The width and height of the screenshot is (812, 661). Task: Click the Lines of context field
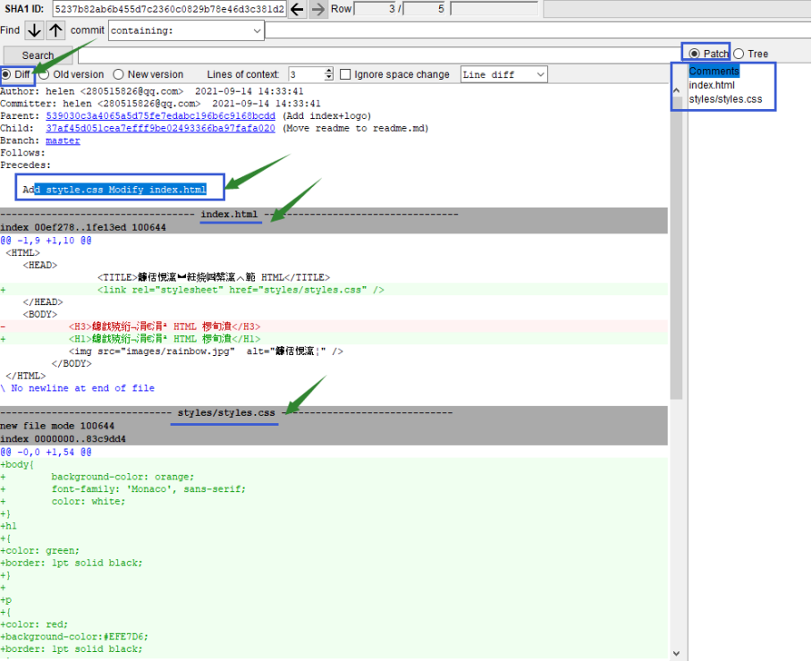coord(306,74)
